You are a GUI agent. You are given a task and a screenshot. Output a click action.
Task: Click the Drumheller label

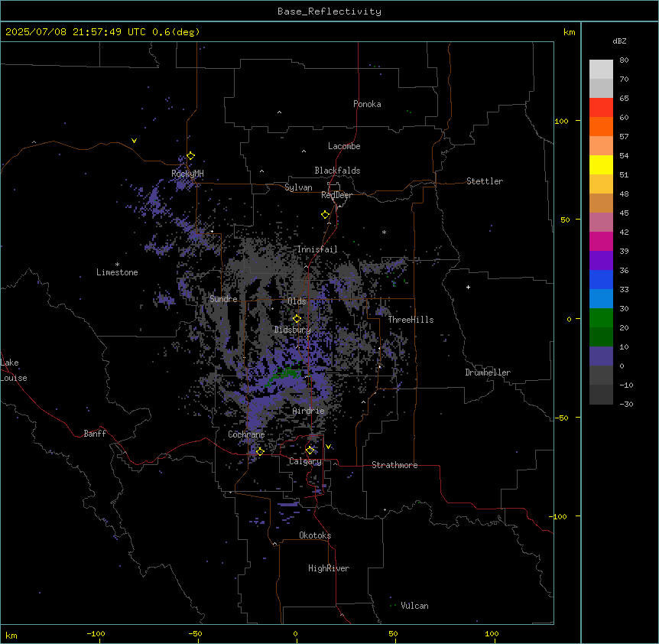coord(488,372)
